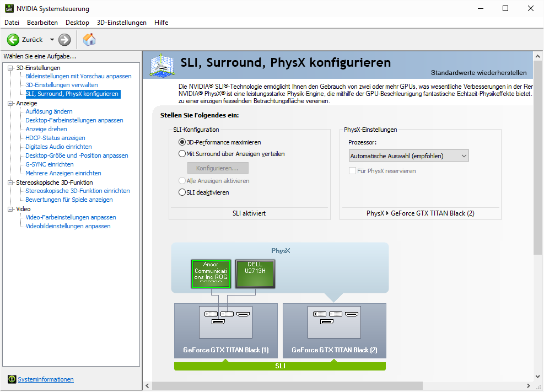544x392 pixels.
Task: Click the green SLI bridge bar
Action: pyautogui.click(x=280, y=366)
